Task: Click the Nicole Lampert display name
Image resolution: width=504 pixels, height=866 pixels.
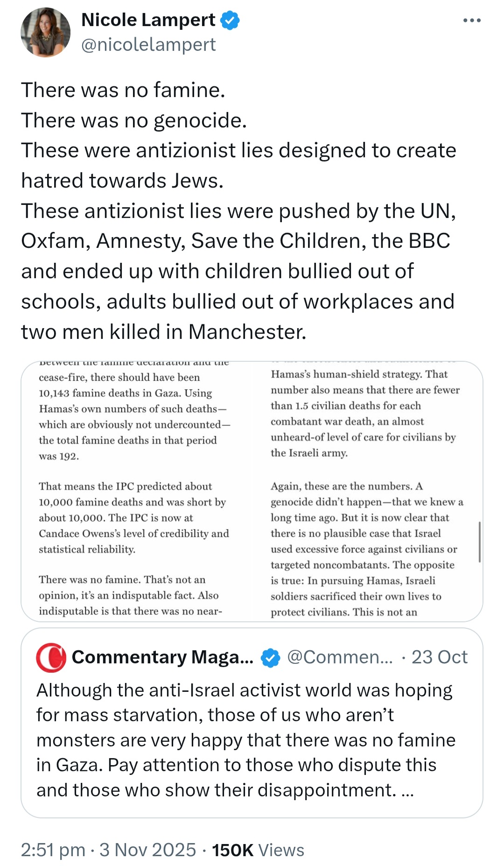Action: pos(148,20)
